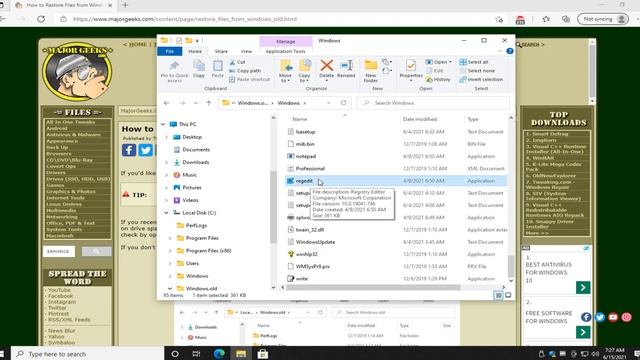Go up one folder level arrow
This screenshot has height=360, width=640.
[209, 103]
